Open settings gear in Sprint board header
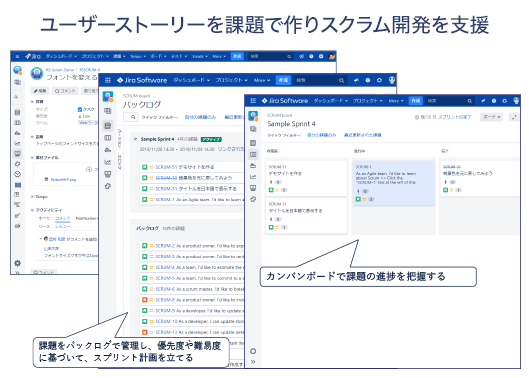Screen dimensions: 529x378 [505, 101]
